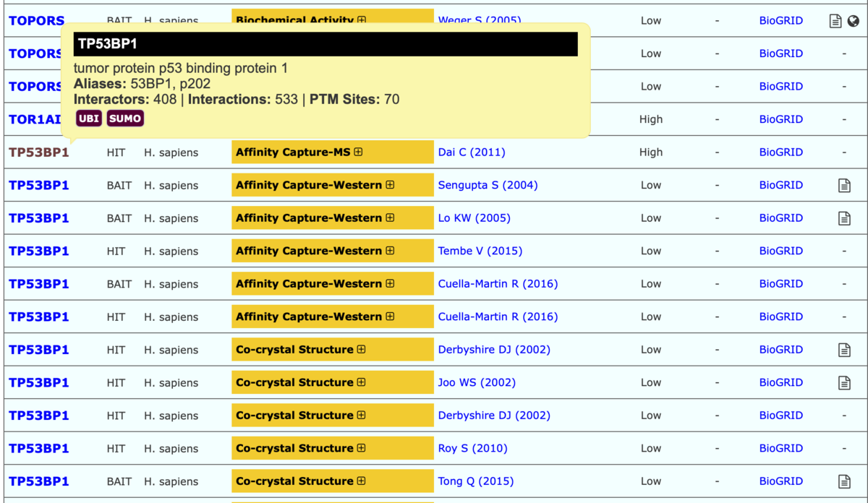The width and height of the screenshot is (868, 503).
Task: Show the note icon in Tong Q row
Action: tap(844, 481)
